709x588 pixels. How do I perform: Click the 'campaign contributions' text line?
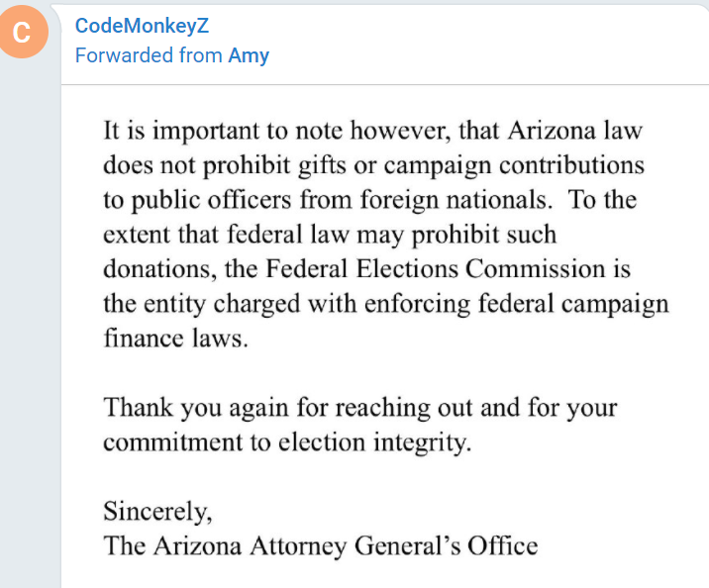373,165
